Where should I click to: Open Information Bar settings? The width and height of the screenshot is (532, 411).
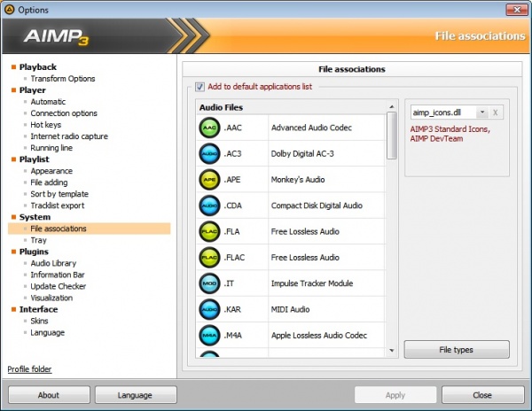(58, 275)
